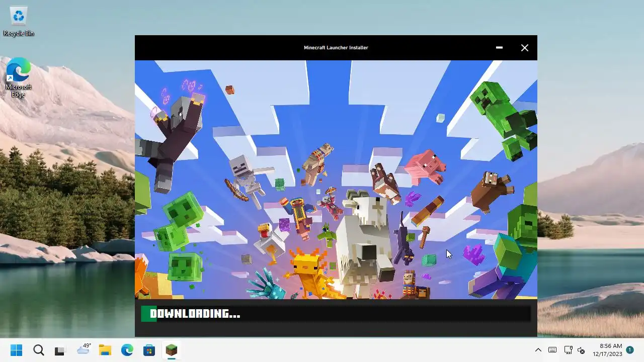Open File Explorer from the taskbar
Screen dimensions: 644x362
tap(105, 350)
